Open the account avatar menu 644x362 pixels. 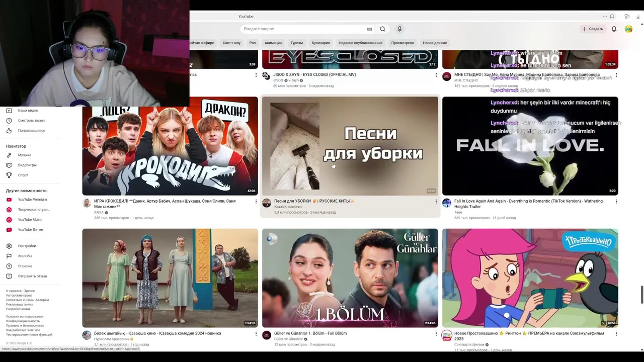[x=628, y=29]
